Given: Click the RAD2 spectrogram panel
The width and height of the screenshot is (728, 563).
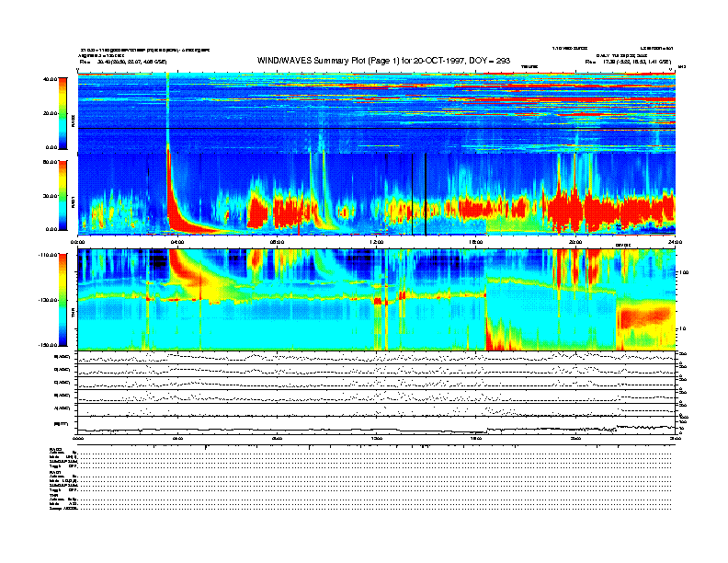Looking at the screenshot, I should pyautogui.click(x=377, y=111).
